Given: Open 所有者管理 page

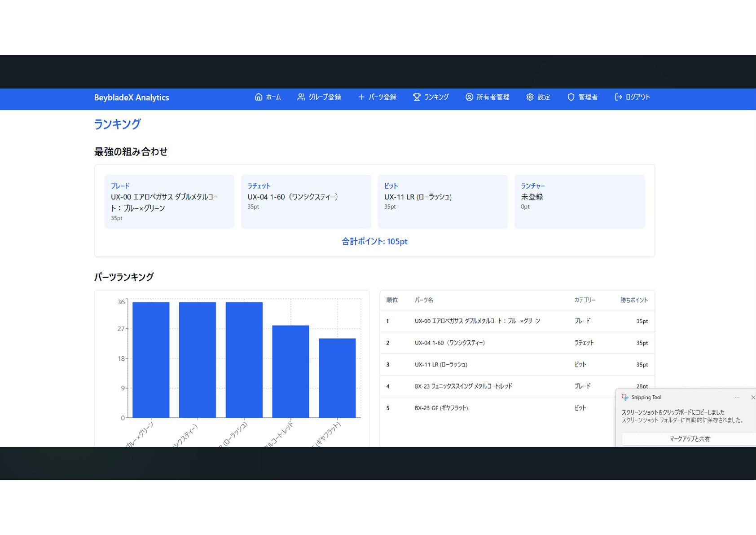Looking at the screenshot, I should [488, 97].
